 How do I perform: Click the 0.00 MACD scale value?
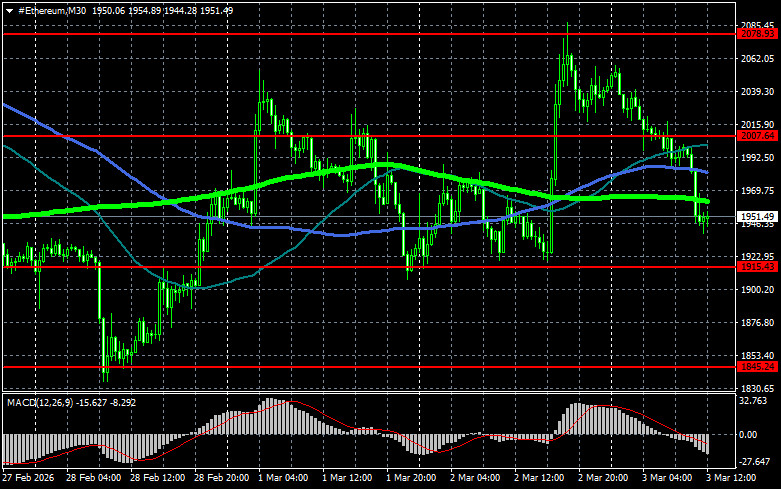748,435
